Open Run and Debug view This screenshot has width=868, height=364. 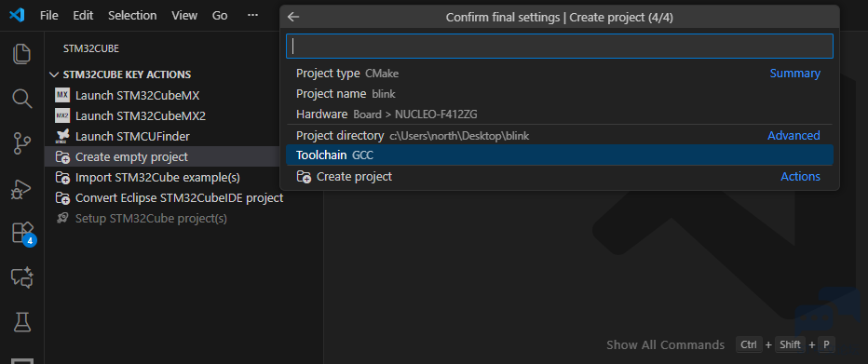coord(21,189)
